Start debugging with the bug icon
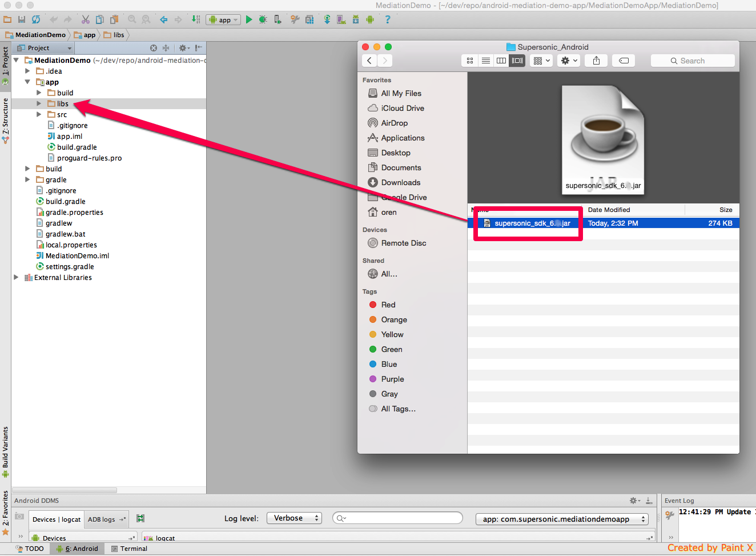 262,19
